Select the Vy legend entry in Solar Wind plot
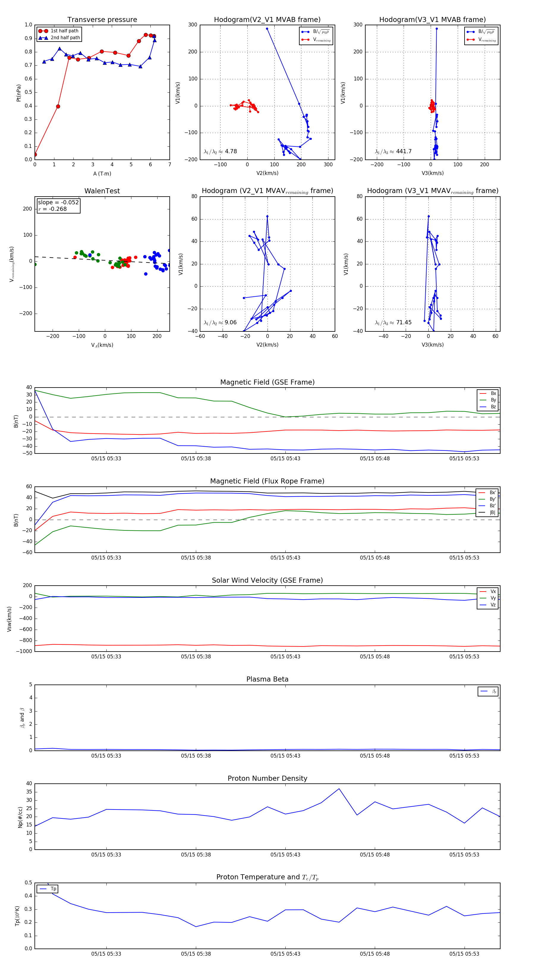535x980 pixels. pos(488,598)
